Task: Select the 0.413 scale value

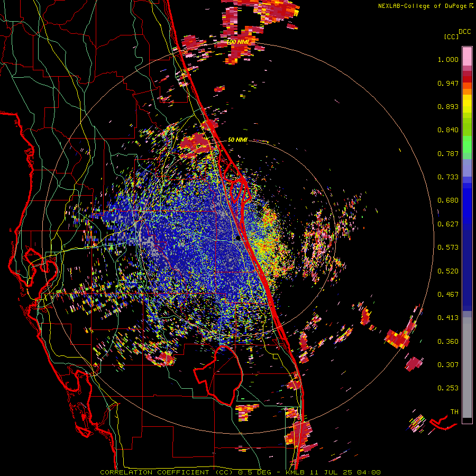Action: click(448, 318)
